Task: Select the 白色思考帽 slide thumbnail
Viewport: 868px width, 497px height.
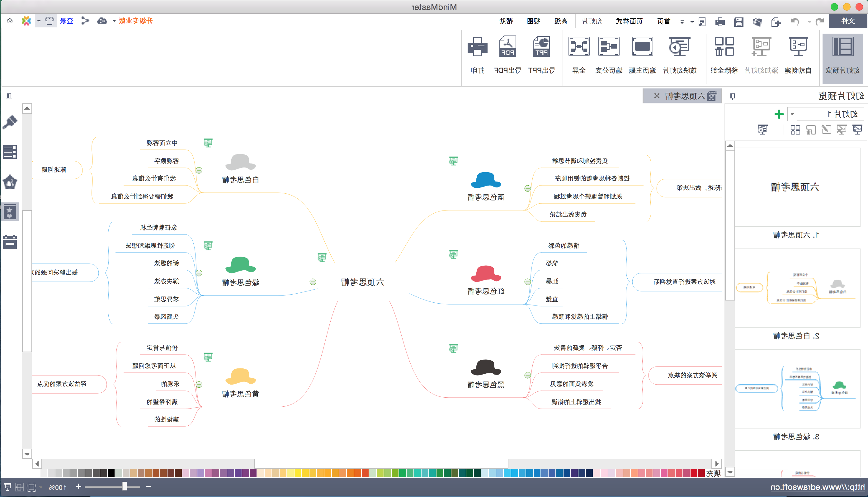Action: coord(797,288)
